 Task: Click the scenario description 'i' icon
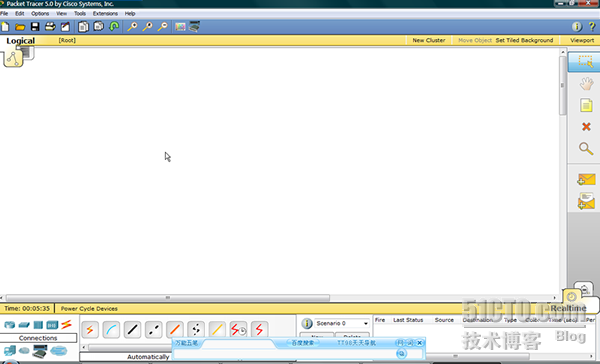[307, 323]
